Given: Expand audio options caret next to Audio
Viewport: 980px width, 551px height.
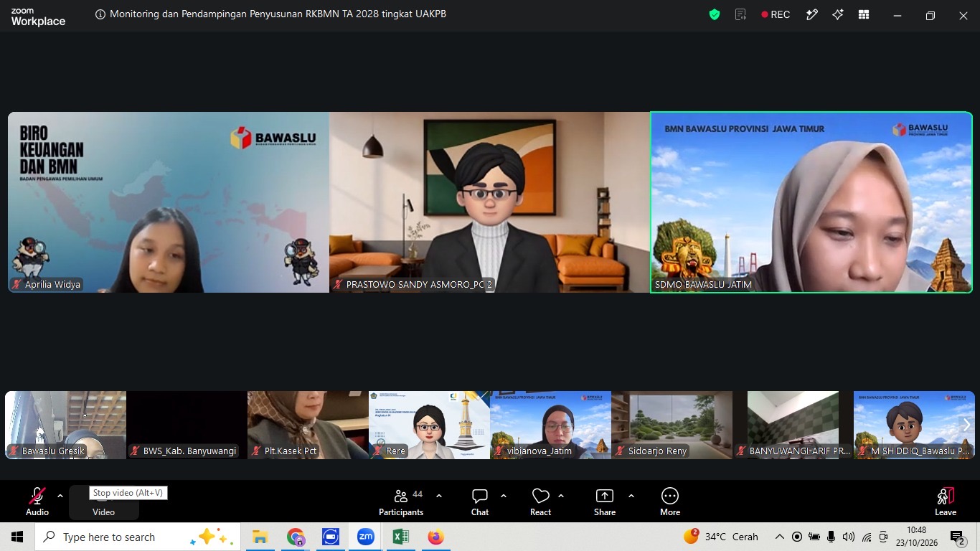Looking at the screenshot, I should 60,496.
